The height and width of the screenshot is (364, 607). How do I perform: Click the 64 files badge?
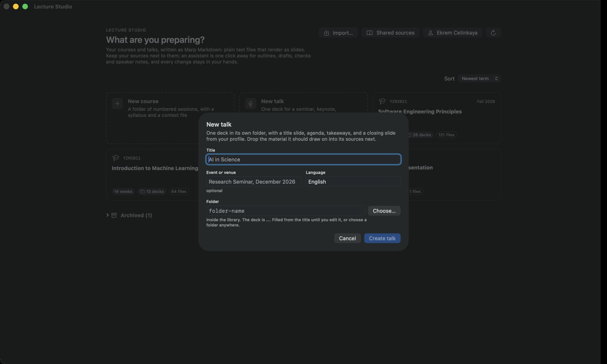[x=179, y=191]
